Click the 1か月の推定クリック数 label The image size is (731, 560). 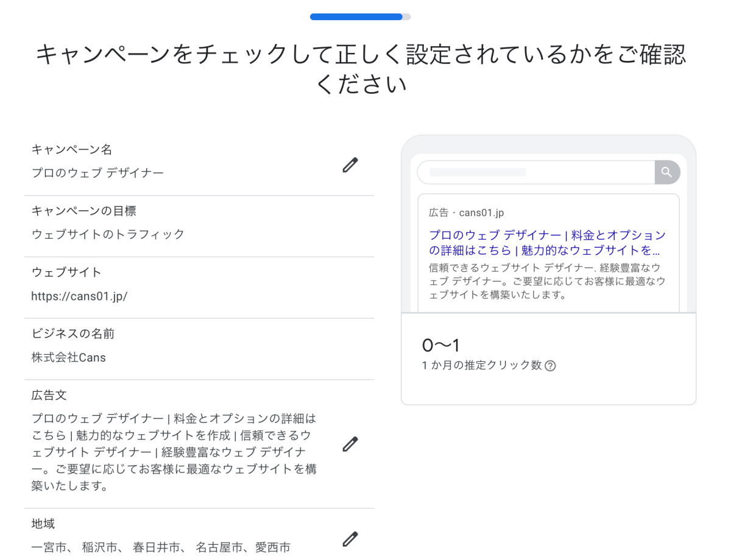click(481, 366)
